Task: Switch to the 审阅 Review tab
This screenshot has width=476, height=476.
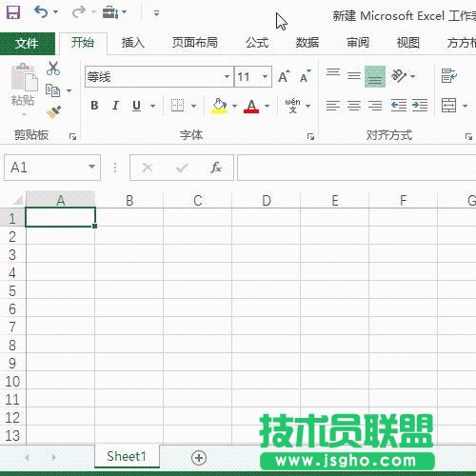Action: pyautogui.click(x=358, y=43)
